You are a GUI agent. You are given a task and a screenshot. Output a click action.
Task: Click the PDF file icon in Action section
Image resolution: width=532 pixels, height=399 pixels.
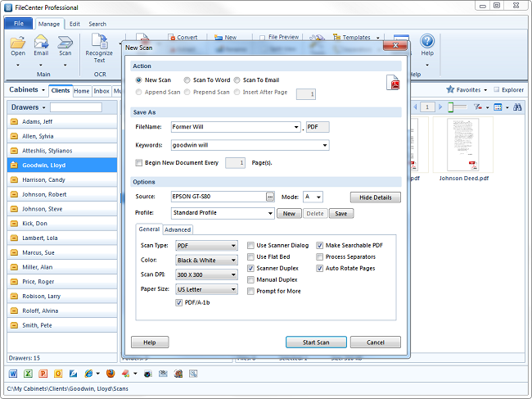tap(393, 82)
